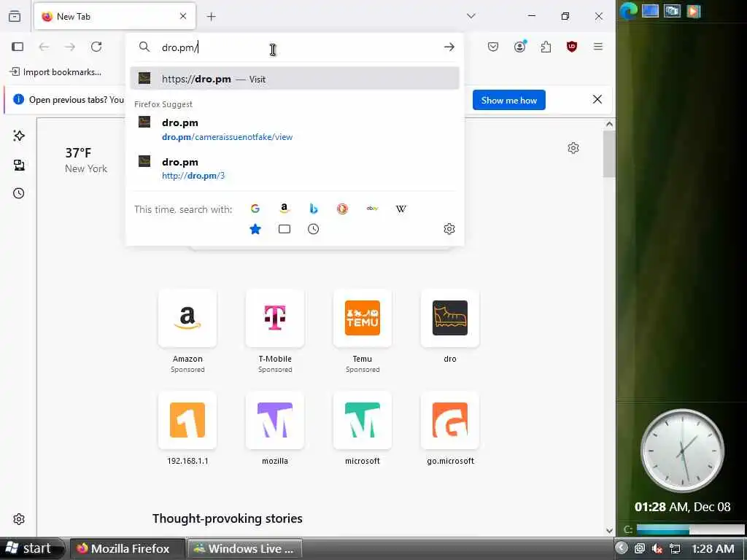The width and height of the screenshot is (747, 560).
Task: Visit the https://dro.pm suggestion
Action: [295, 79]
